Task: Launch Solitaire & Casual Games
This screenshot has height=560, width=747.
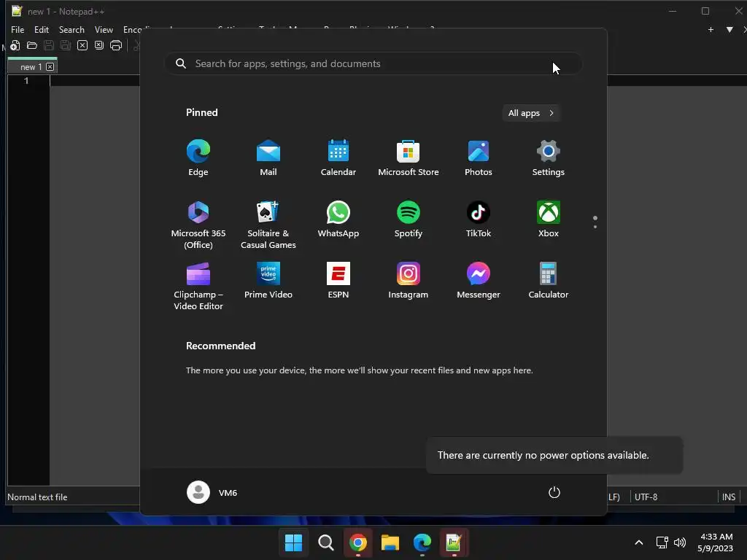Action: click(268, 225)
